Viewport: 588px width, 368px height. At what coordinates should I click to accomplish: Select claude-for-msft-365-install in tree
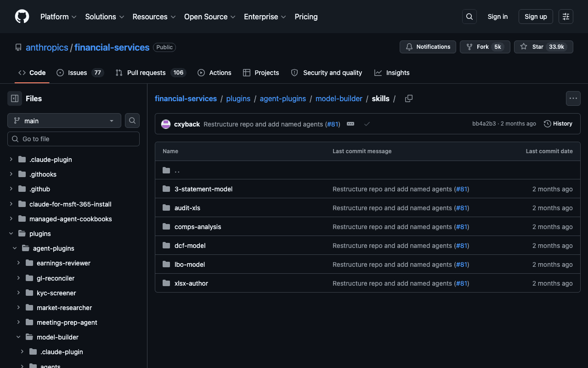(x=70, y=204)
